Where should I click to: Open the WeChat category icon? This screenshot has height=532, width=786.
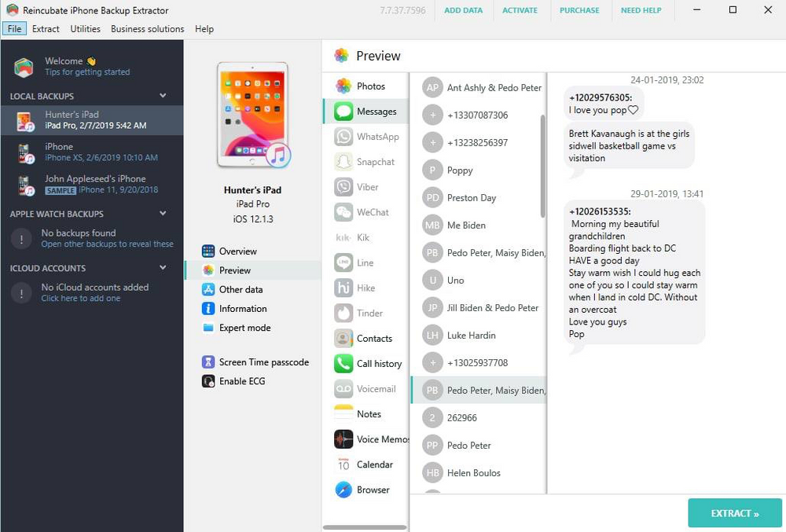click(x=343, y=211)
